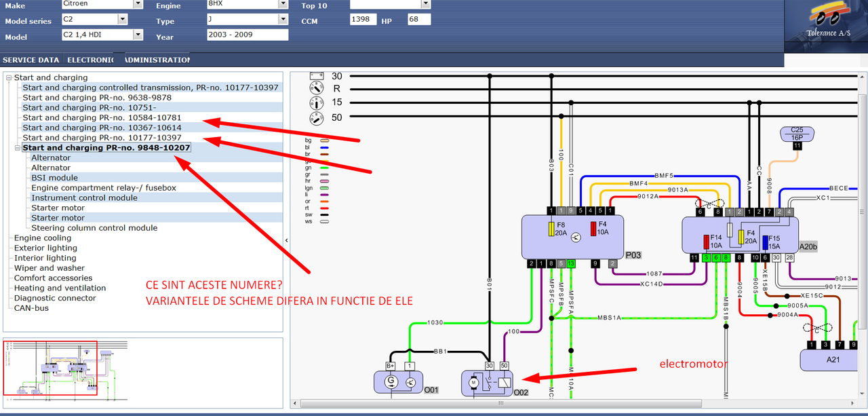The image size is (868, 416).
Task: Select the O02 starter motor component symbol
Action: click(487, 383)
